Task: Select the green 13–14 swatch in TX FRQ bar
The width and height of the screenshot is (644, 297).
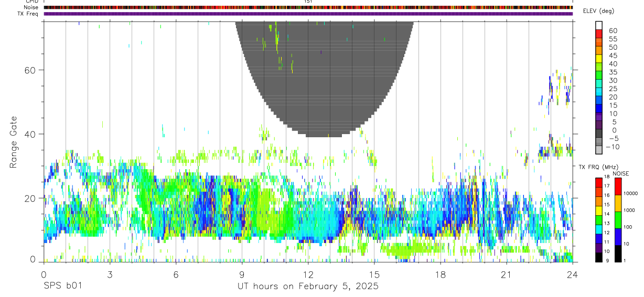Action: [x=599, y=219]
